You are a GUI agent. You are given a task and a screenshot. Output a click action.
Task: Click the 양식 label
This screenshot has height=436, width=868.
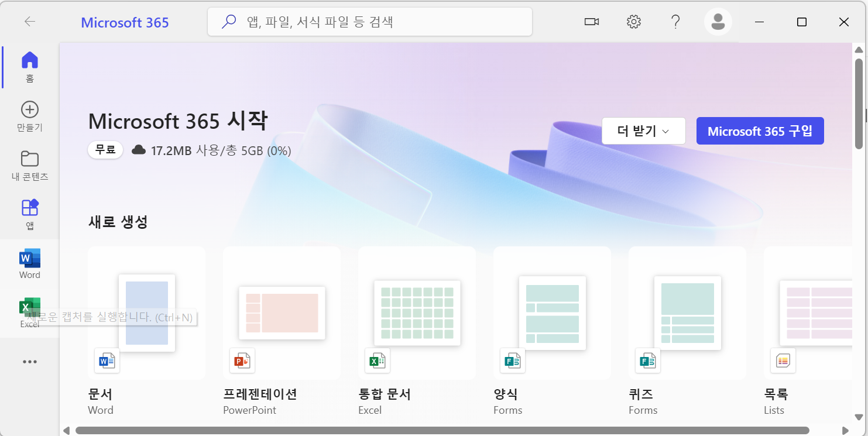[506, 394]
